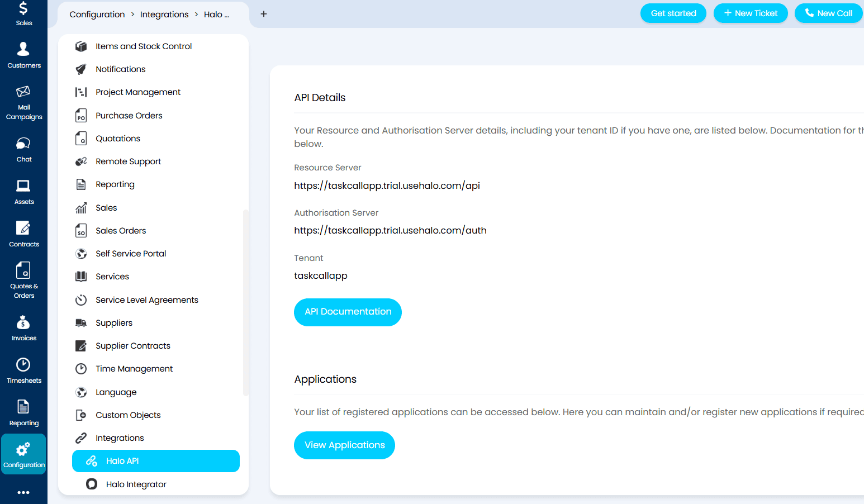
Task: Click the Notifications megaphone icon
Action: tap(81, 69)
